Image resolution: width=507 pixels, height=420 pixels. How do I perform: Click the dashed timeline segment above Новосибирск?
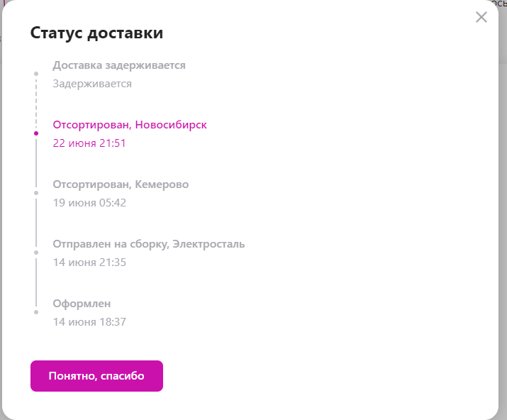click(36, 103)
